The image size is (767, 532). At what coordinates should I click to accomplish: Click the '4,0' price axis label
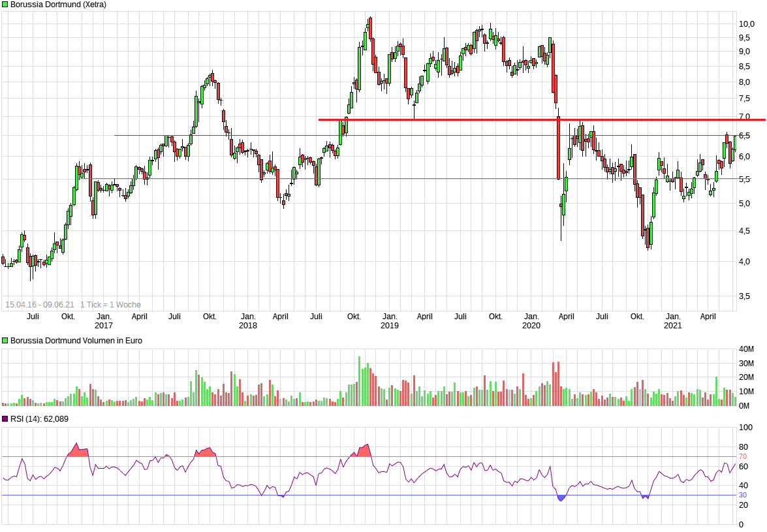[x=745, y=262]
